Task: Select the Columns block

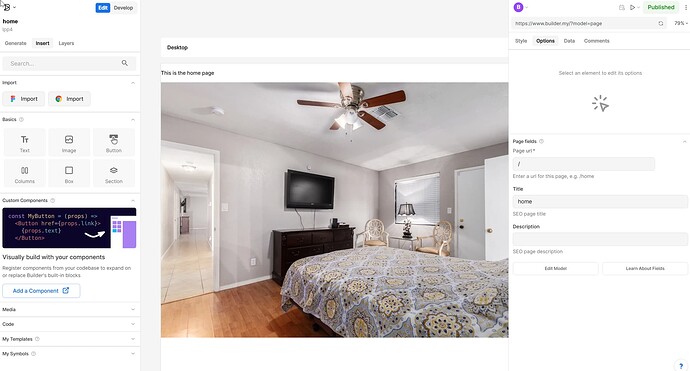Action: click(x=25, y=174)
